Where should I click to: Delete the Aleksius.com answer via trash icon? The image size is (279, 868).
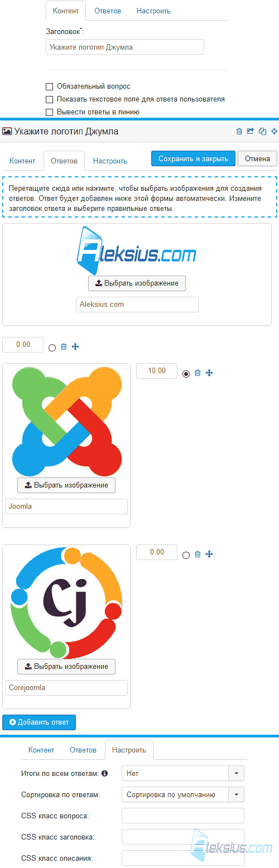tap(64, 347)
